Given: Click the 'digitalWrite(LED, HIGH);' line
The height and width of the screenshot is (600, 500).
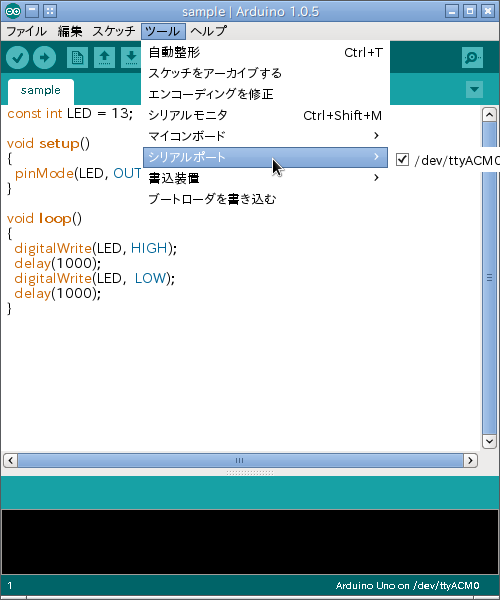Looking at the screenshot, I should 96,248.
